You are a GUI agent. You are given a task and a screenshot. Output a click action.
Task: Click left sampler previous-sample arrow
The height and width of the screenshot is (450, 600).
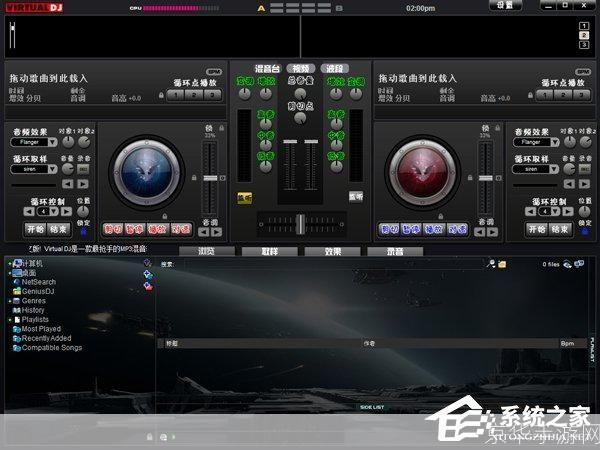[x=68, y=184]
